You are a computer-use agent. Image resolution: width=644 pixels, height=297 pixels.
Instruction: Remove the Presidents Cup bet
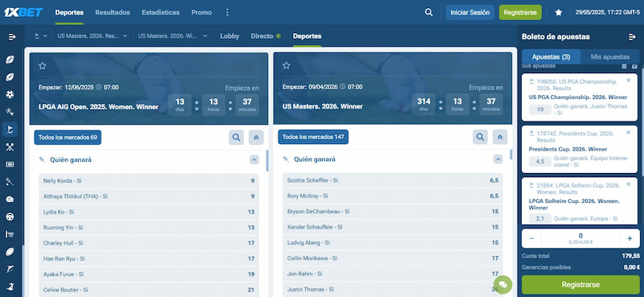pyautogui.click(x=628, y=132)
